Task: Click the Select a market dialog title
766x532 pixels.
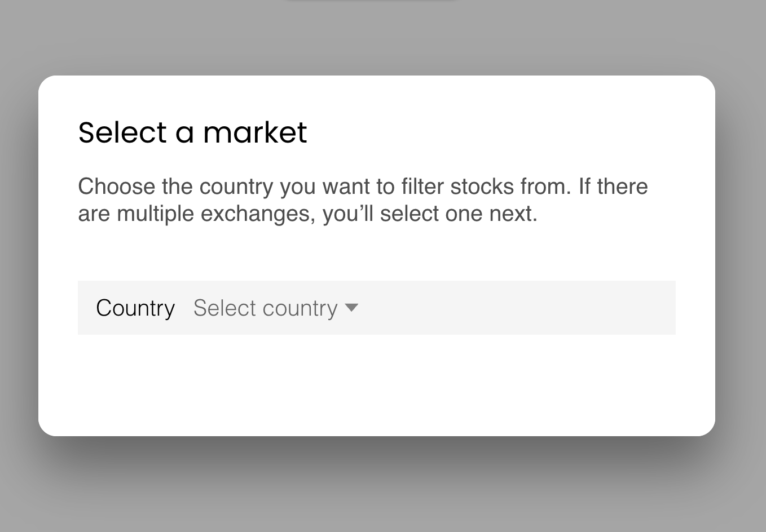Action: click(192, 132)
